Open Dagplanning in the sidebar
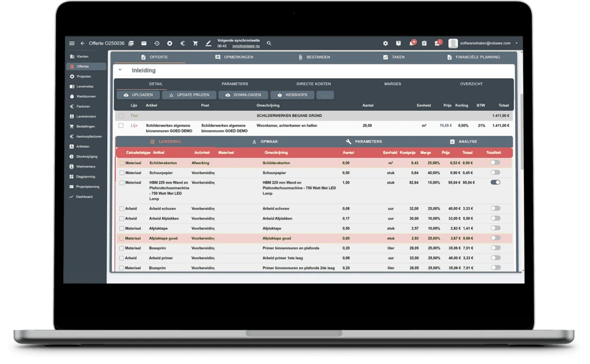This screenshot has height=364, width=590. (86, 177)
